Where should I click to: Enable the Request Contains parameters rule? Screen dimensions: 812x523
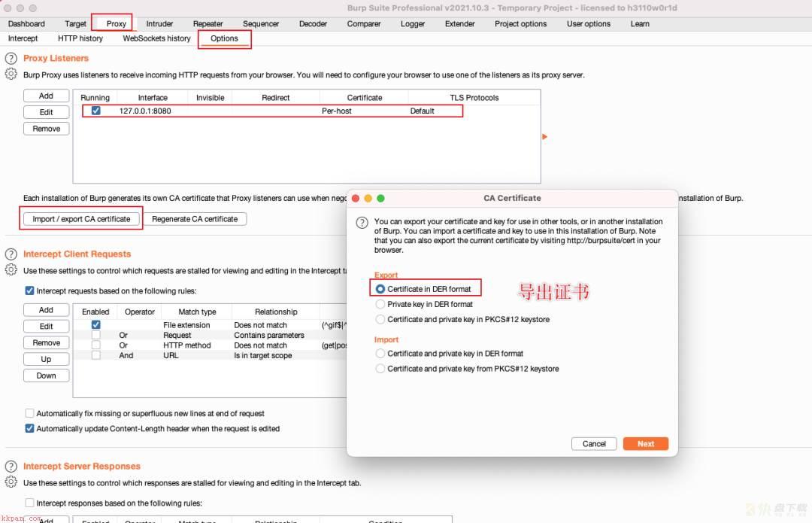click(95, 335)
